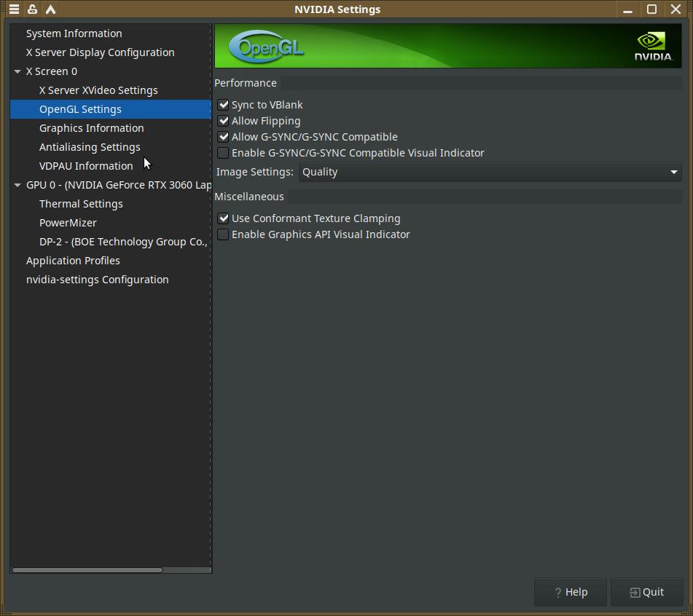Viewport: 693px width, 616px height.
Task: Open VDPAU Information page
Action: pyautogui.click(x=86, y=166)
